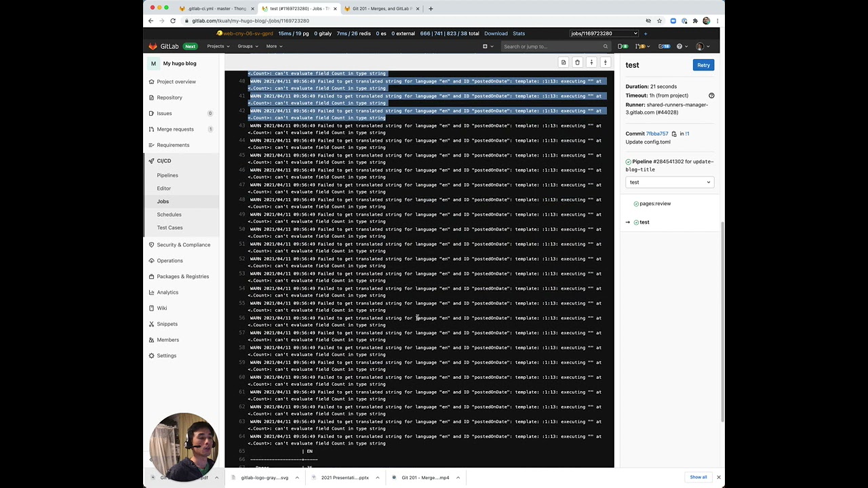Click the plus next to jobs selector
Screen dimensions: 868x488
coord(646,33)
